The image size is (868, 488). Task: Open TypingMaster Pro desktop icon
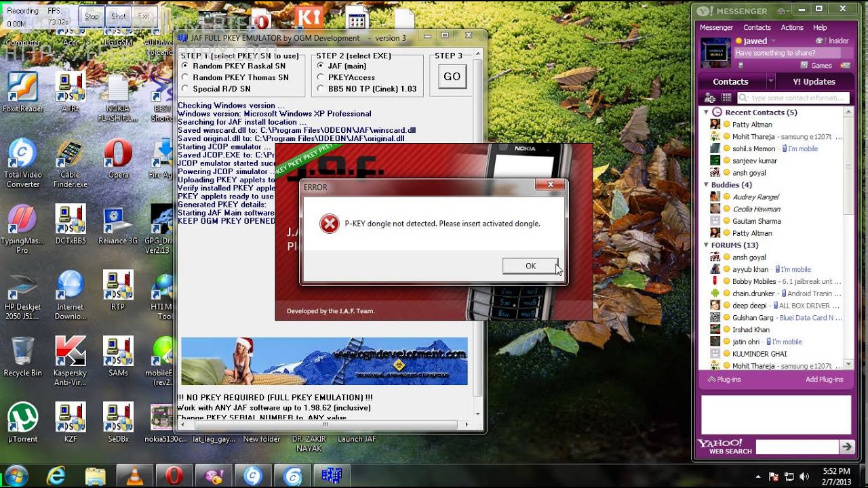pos(22,229)
